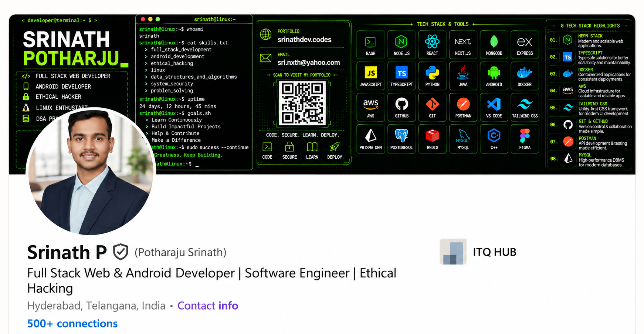
Task: Click the Android robot icon tile
Action: click(x=494, y=76)
